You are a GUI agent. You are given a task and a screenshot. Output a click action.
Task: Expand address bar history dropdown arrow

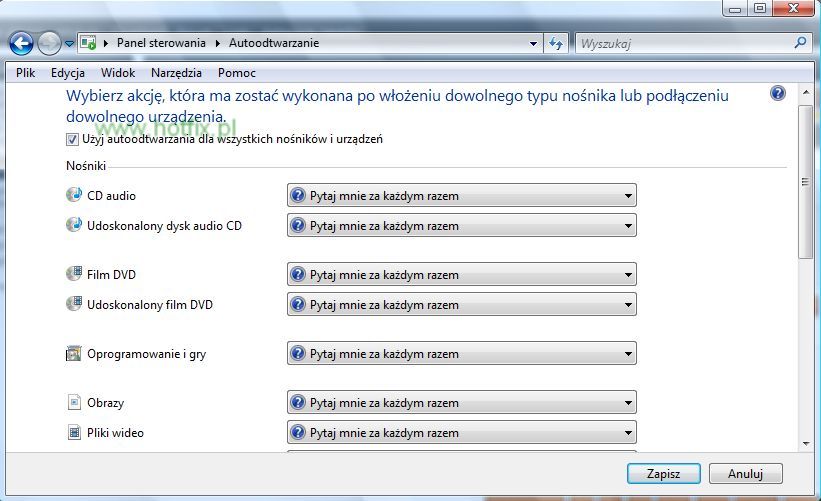533,44
